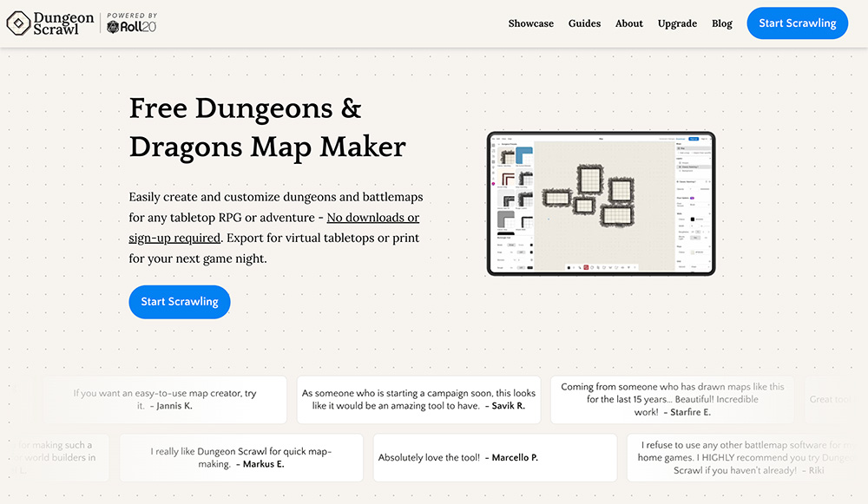Click the Markus E. testimonial card

(241, 457)
